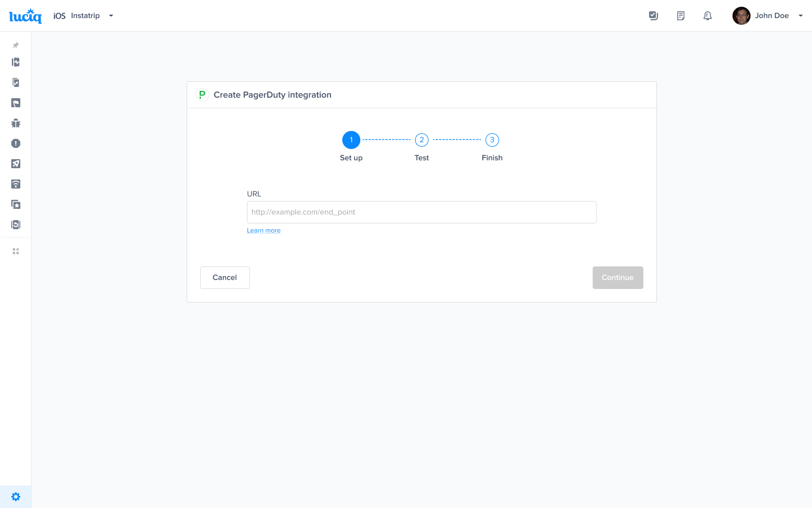
Task: Open the rocket icon in sidebar
Action: (16, 164)
